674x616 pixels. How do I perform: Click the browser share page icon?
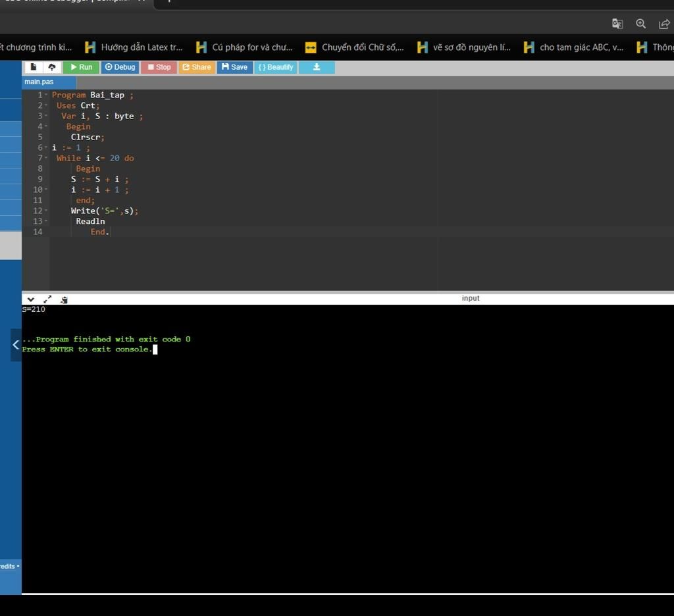click(664, 24)
